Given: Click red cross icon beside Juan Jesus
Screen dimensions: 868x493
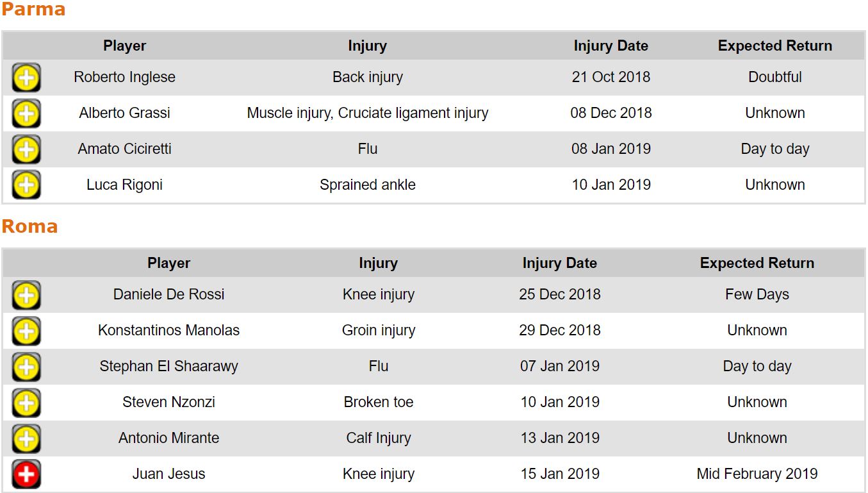Looking at the screenshot, I should [26, 474].
